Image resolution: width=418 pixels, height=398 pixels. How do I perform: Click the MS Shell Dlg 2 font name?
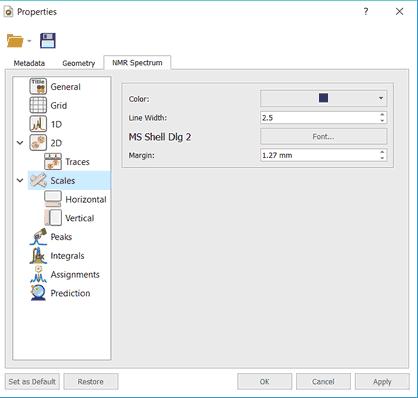(x=160, y=137)
